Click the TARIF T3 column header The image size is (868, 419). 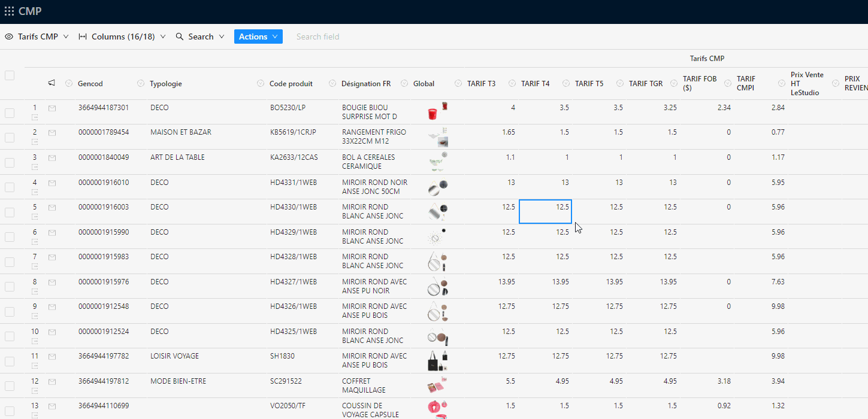click(481, 83)
